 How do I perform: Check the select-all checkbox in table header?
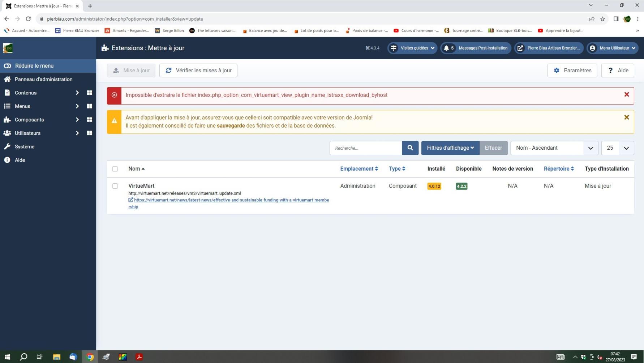click(x=115, y=169)
